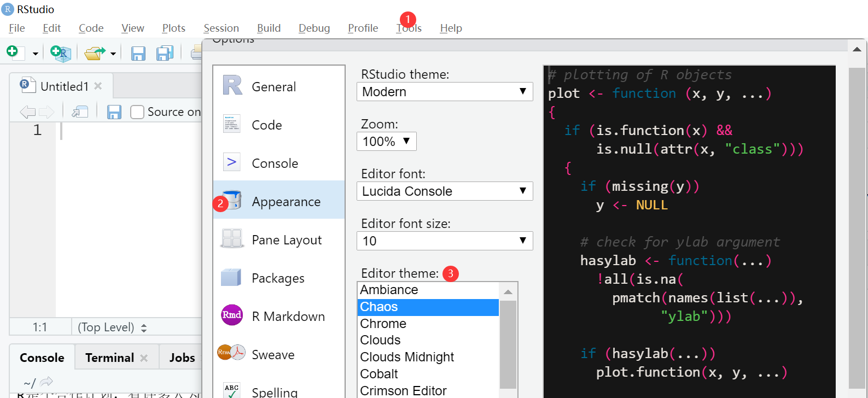The width and height of the screenshot is (868, 398).
Task: Expand the recent files dropdown arrow
Action: click(x=113, y=54)
